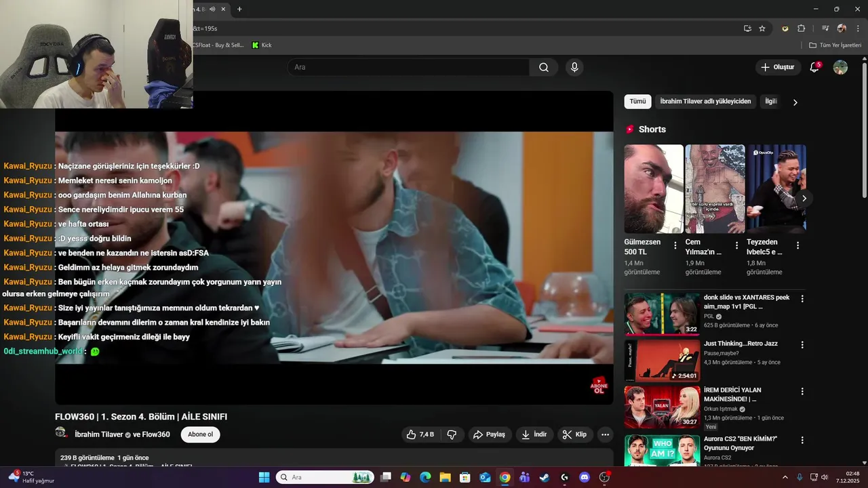Viewport: 868px width, 488px height.
Task: Open Chrome three-dot menu
Action: 858,28
